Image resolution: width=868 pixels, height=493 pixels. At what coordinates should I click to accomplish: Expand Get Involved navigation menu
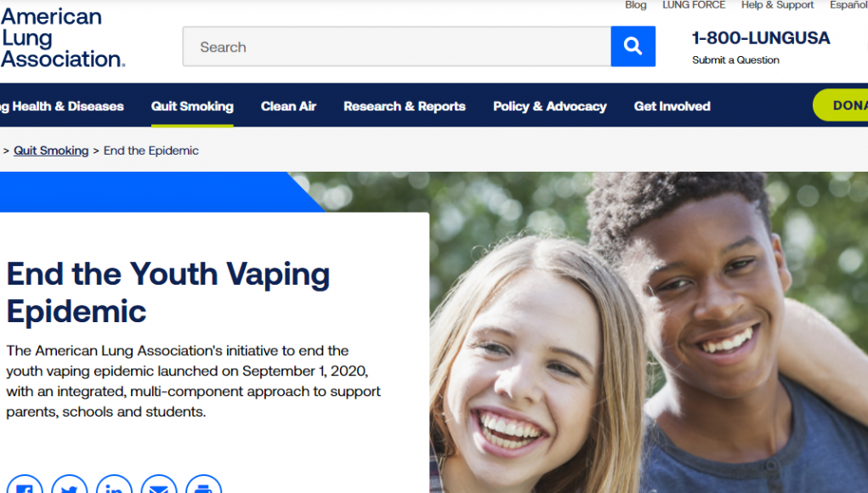coord(672,106)
